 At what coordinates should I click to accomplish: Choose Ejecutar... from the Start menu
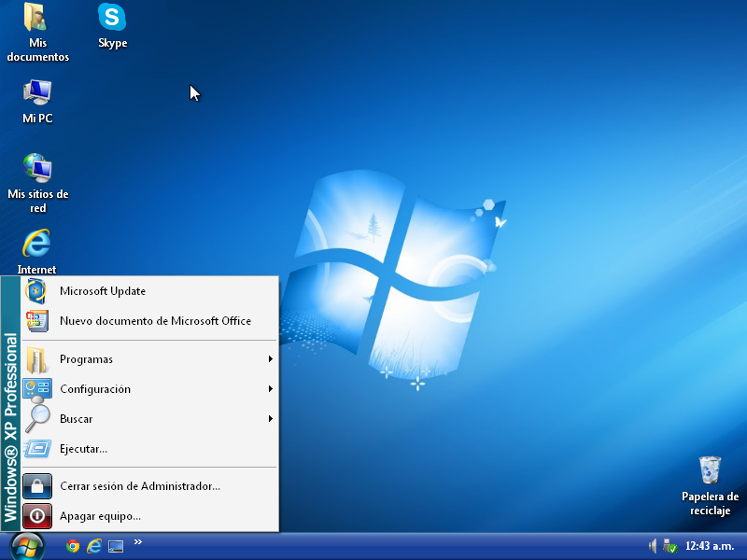click(149, 449)
